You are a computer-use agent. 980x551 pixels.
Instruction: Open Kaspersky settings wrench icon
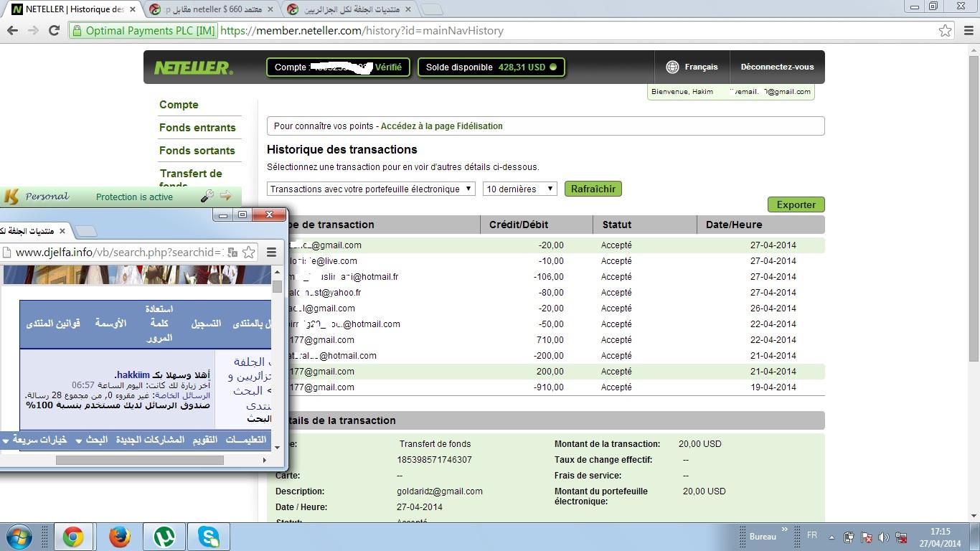[207, 196]
